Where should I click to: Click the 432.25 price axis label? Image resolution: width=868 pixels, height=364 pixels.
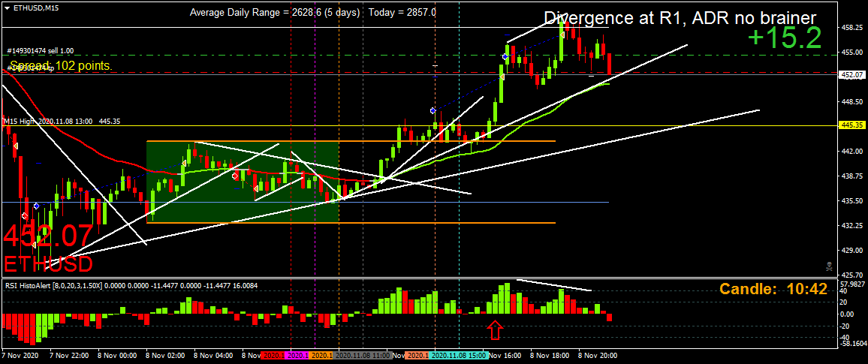click(x=853, y=226)
